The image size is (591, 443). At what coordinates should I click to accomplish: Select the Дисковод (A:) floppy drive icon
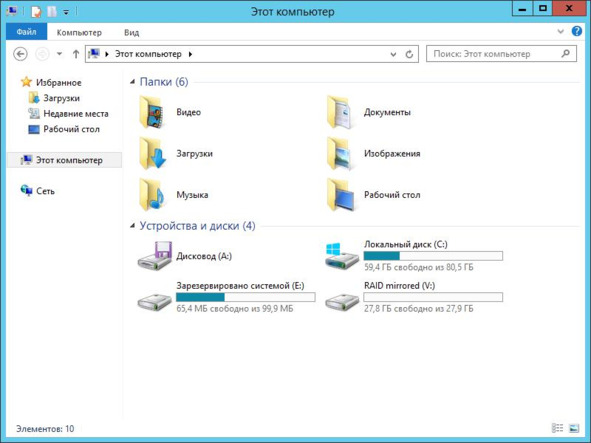click(x=155, y=256)
